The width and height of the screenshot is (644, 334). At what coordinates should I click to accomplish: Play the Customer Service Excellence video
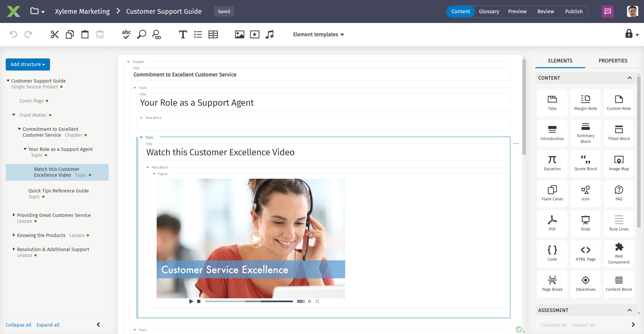pos(256,239)
